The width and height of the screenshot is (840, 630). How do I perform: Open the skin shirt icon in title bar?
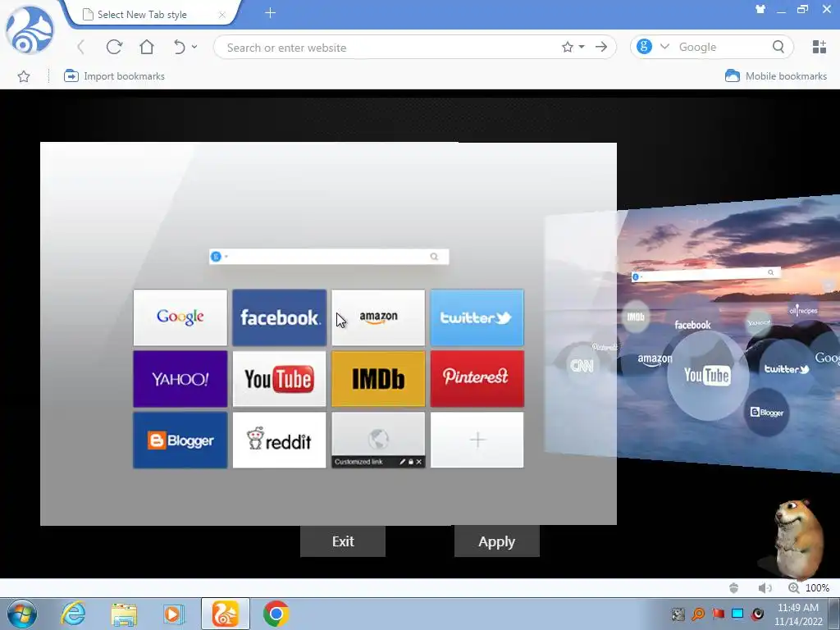760,9
